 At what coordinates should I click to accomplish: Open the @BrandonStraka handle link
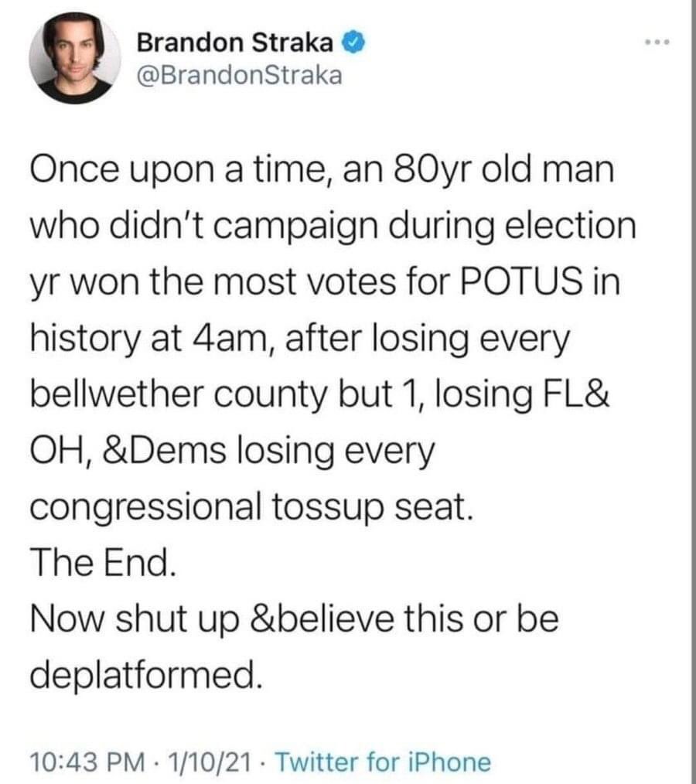click(238, 75)
